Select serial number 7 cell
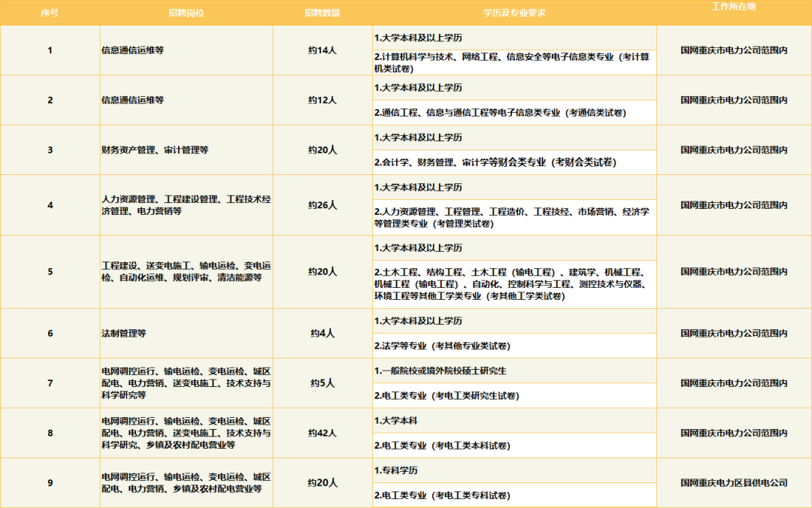This screenshot has height=508, width=812. pyautogui.click(x=50, y=383)
